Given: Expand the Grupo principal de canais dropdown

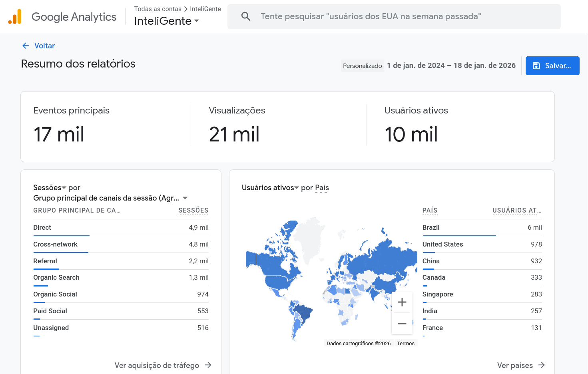Looking at the screenshot, I should pyautogui.click(x=185, y=198).
